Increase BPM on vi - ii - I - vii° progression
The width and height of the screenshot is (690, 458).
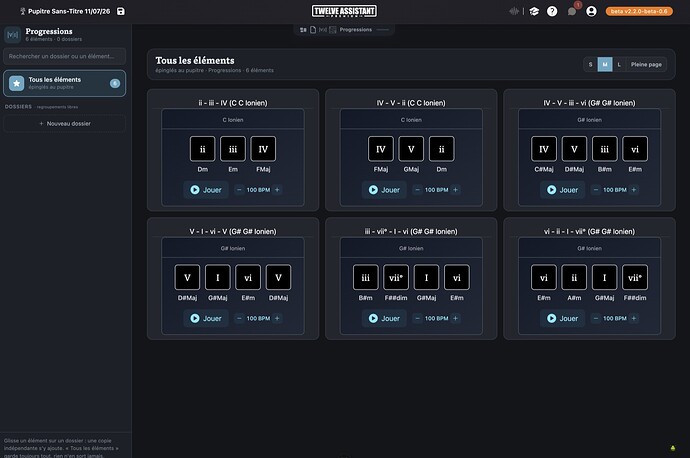click(634, 319)
